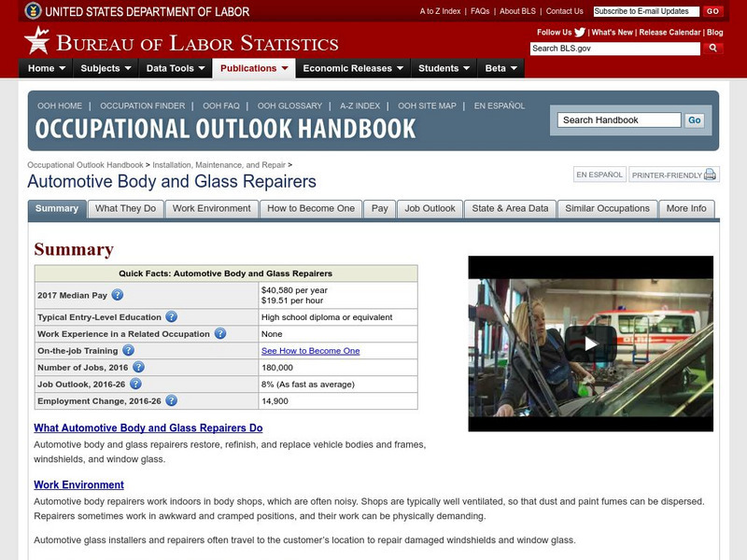
Task: Click the "8% (As fast as average)" value
Action: click(x=308, y=384)
